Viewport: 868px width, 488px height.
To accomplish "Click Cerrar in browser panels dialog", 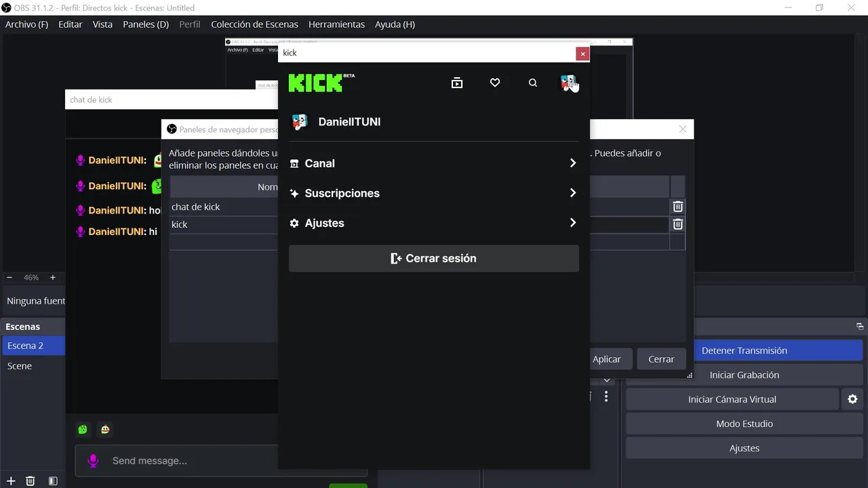I will pos(661,359).
